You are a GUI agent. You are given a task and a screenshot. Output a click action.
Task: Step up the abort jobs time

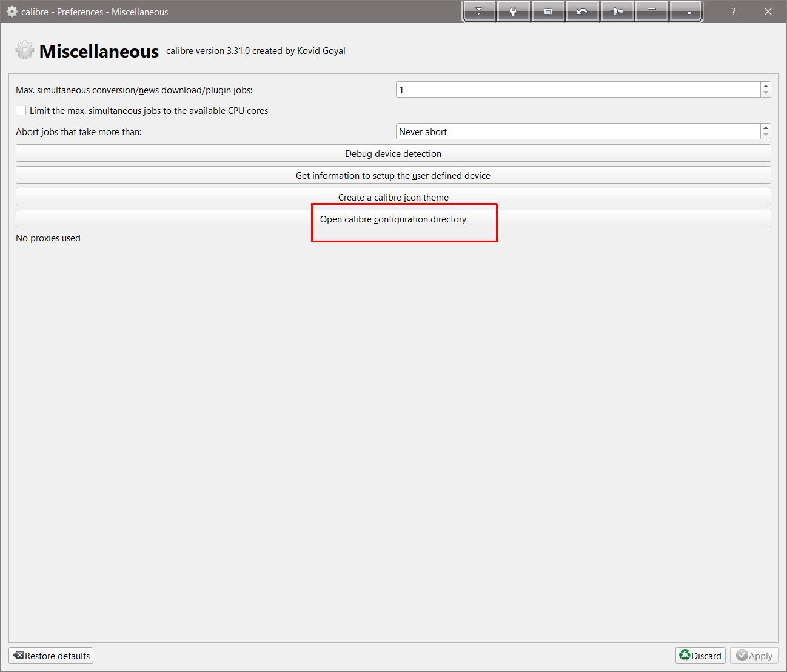(766, 128)
